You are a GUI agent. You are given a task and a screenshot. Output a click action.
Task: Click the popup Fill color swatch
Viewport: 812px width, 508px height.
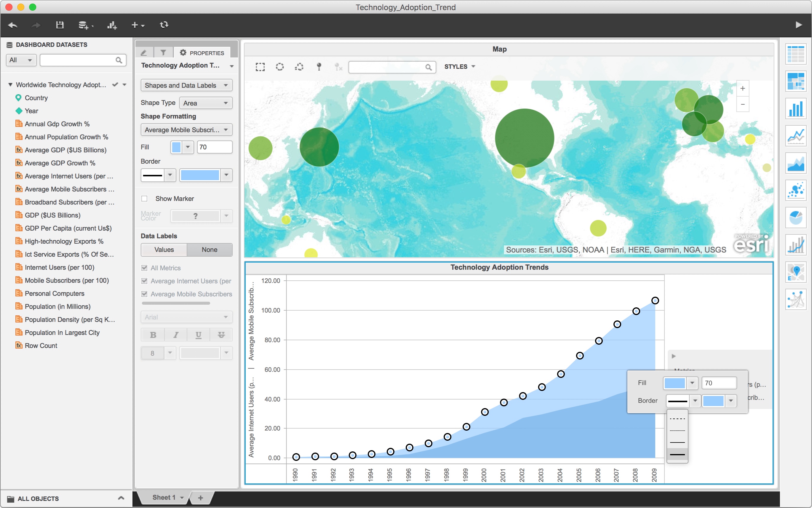tap(674, 383)
